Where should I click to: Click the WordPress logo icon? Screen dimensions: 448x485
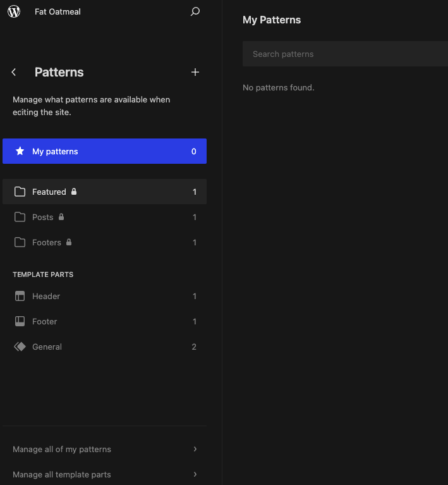(x=14, y=11)
